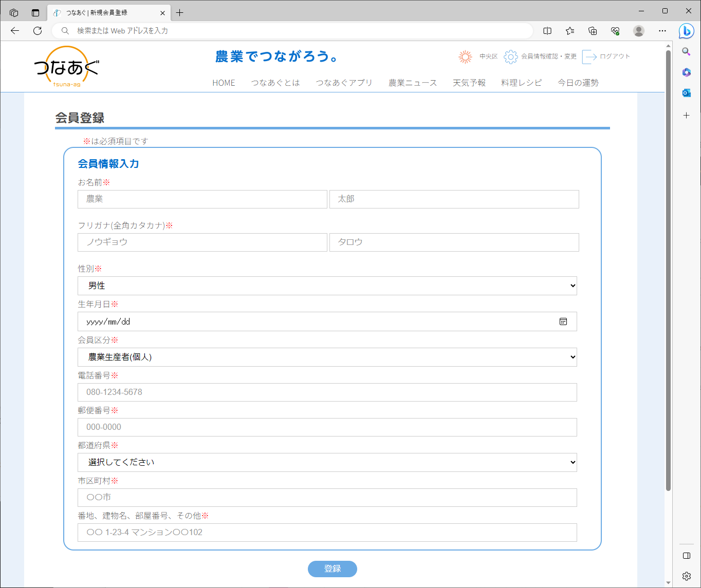701x588 pixels.
Task: Click the browser refresh button
Action: [38, 31]
